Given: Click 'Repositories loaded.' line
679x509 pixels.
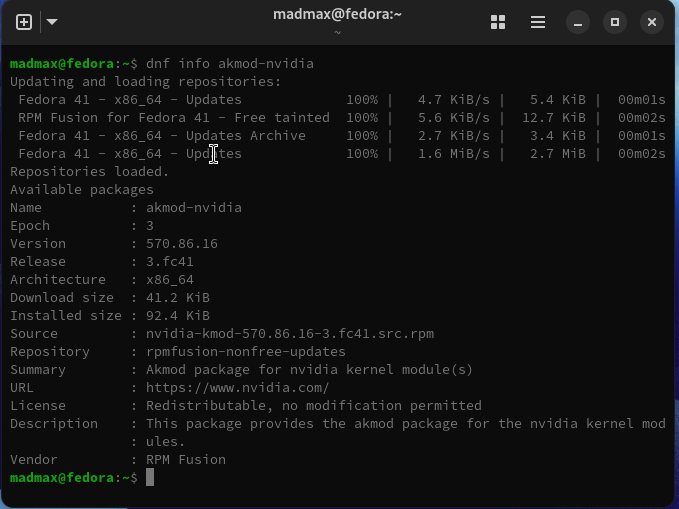Looking at the screenshot, I should pyautogui.click(x=90, y=172).
